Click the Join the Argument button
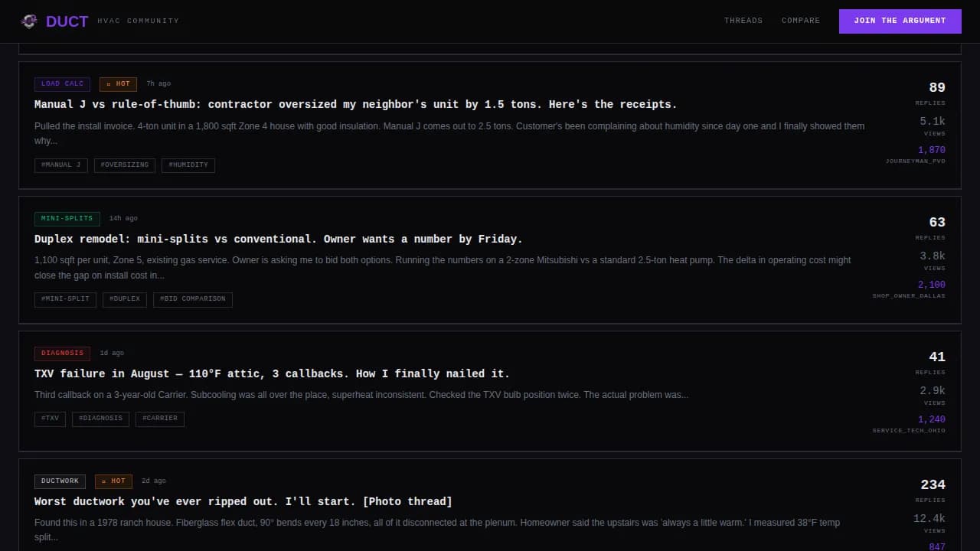Screen dimensions: 980x551 coord(900,21)
